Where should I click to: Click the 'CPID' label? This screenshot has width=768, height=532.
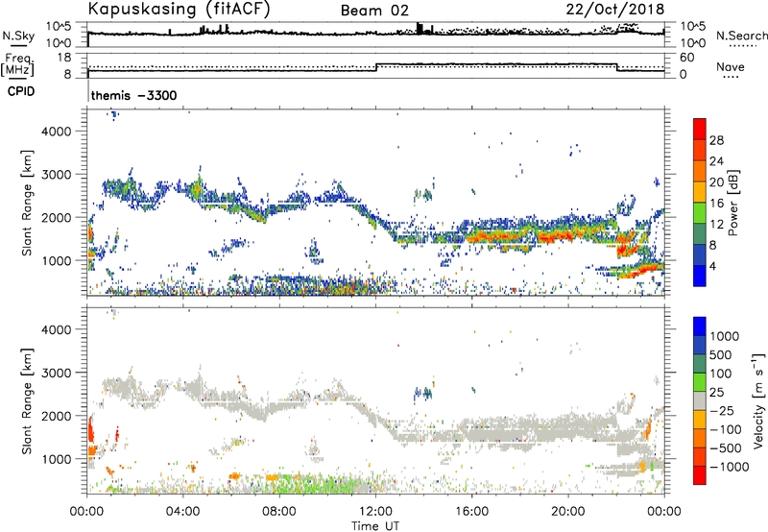21,91
